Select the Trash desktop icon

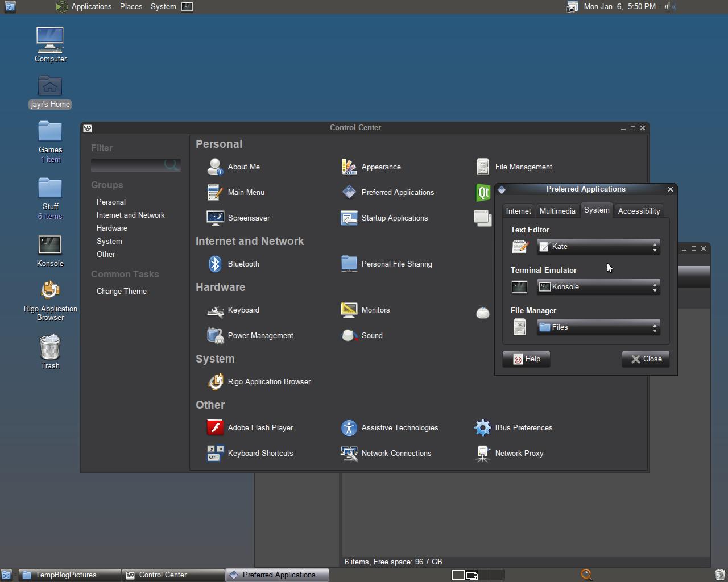[x=50, y=347]
